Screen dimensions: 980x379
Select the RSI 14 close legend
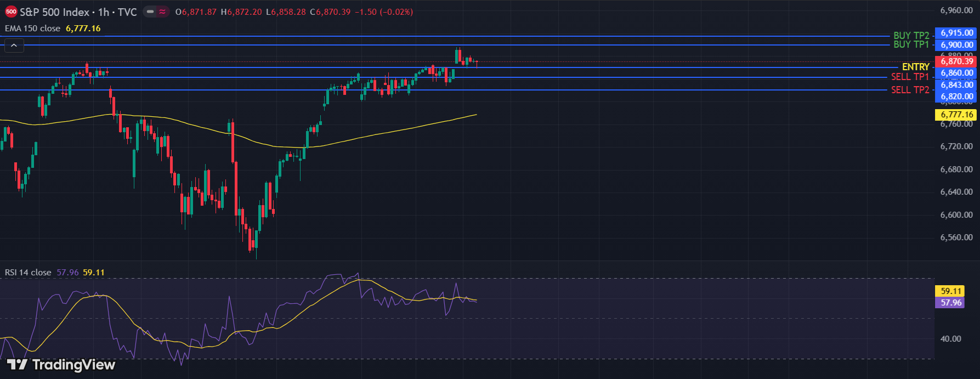coord(28,273)
